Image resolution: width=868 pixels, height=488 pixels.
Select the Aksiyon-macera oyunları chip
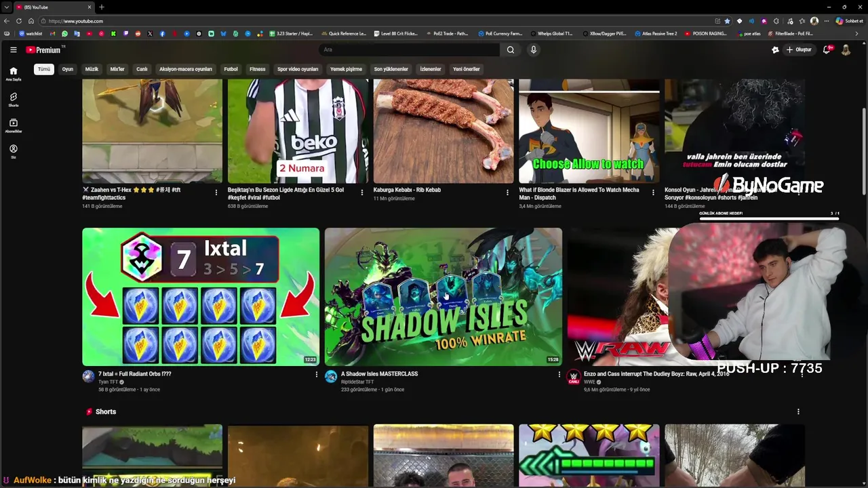(x=186, y=69)
